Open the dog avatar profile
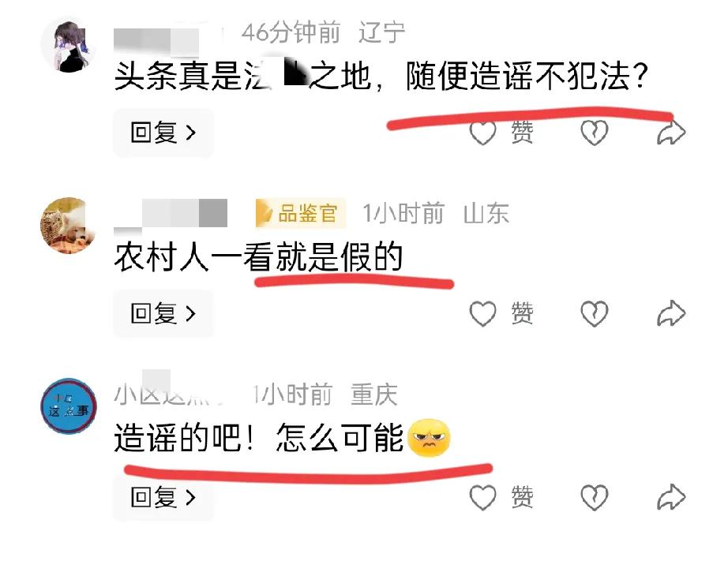728x572 pixels. (x=69, y=226)
